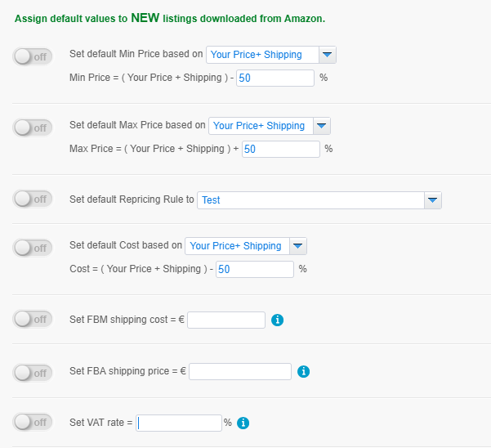Turn on the default Cost switch

pos(33,249)
